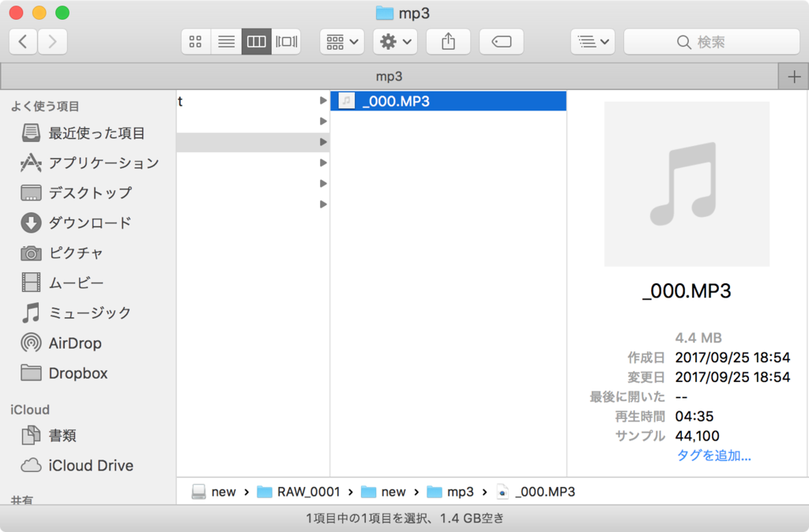The width and height of the screenshot is (809, 532).
Task: Go forward with the forward arrow button
Action: 52,41
